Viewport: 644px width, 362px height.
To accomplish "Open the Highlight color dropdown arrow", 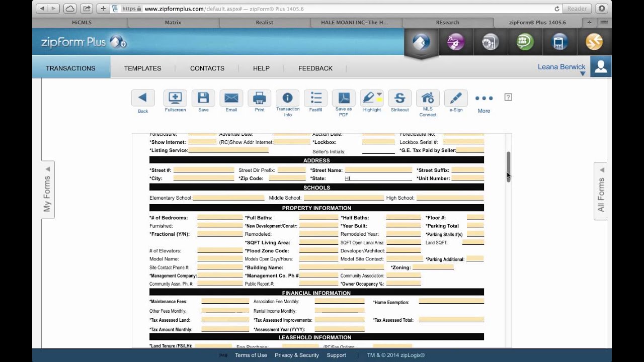I will 379,95.
